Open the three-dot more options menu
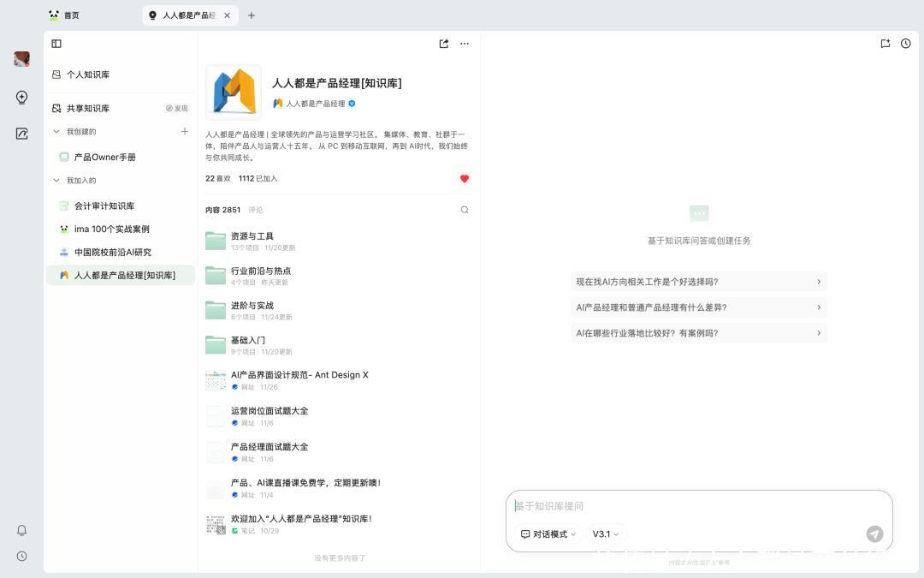Viewport: 924px width, 578px height. (x=465, y=44)
